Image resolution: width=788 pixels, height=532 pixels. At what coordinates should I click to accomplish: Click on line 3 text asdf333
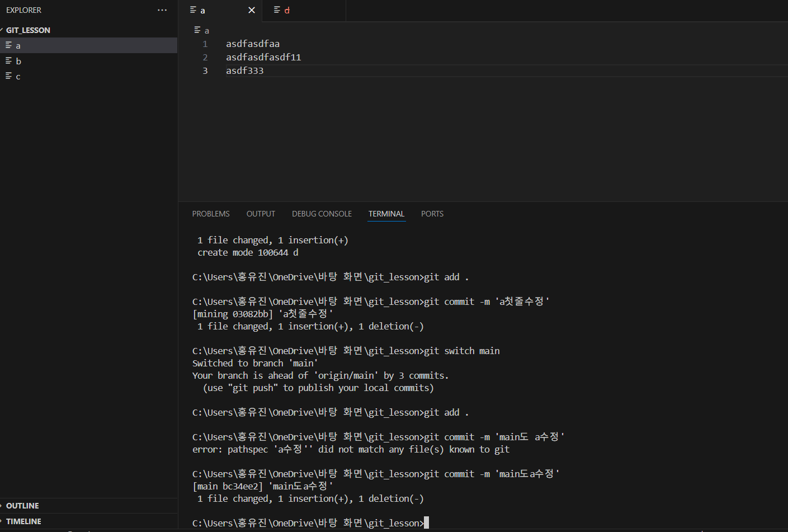pos(244,70)
